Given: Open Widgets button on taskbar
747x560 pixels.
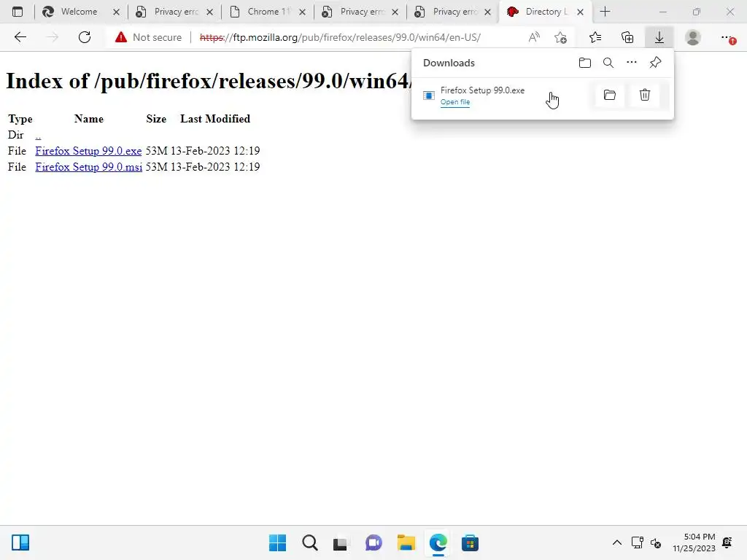Looking at the screenshot, I should pyautogui.click(x=20, y=542).
